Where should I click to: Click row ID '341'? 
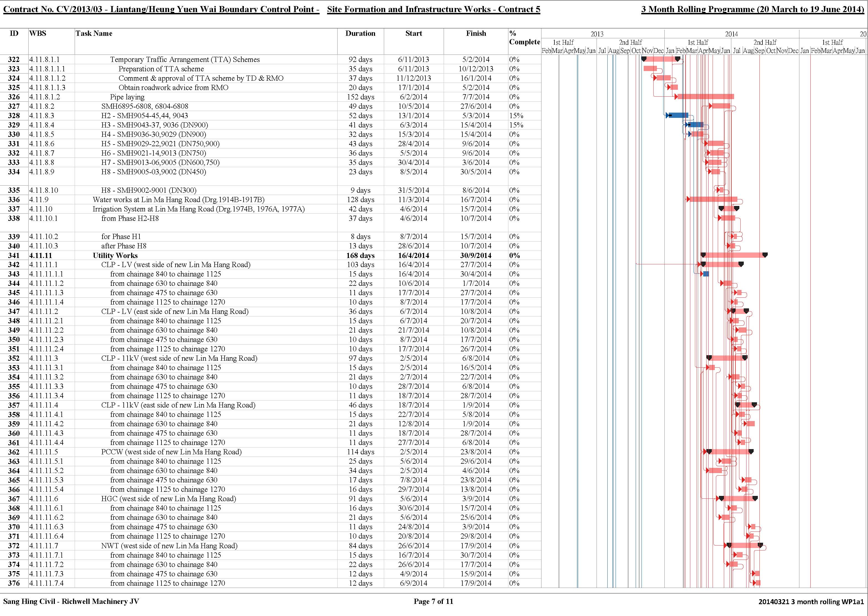(14, 256)
